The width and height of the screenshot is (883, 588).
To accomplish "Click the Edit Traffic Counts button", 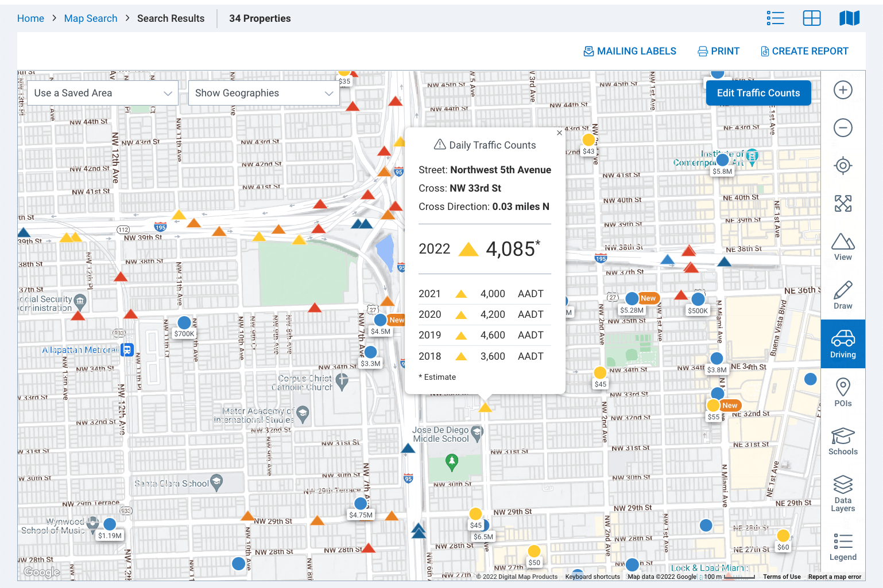I will tap(758, 92).
